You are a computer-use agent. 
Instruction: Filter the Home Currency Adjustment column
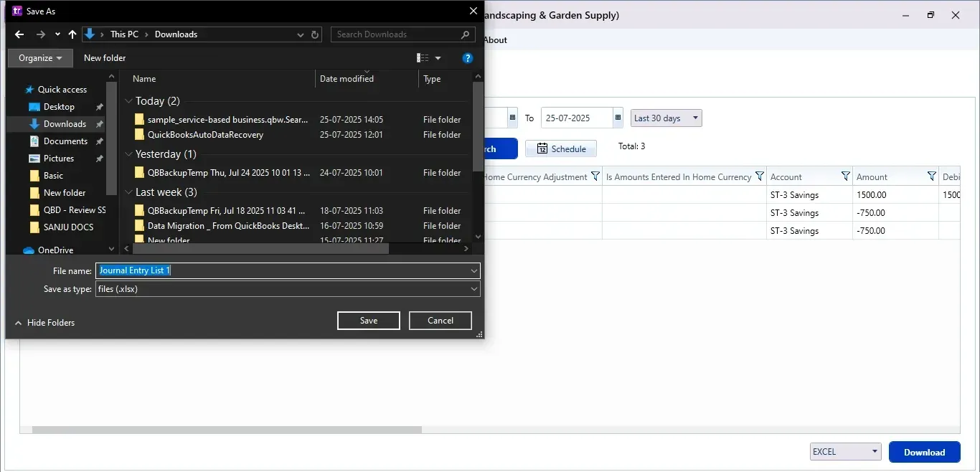tap(595, 176)
